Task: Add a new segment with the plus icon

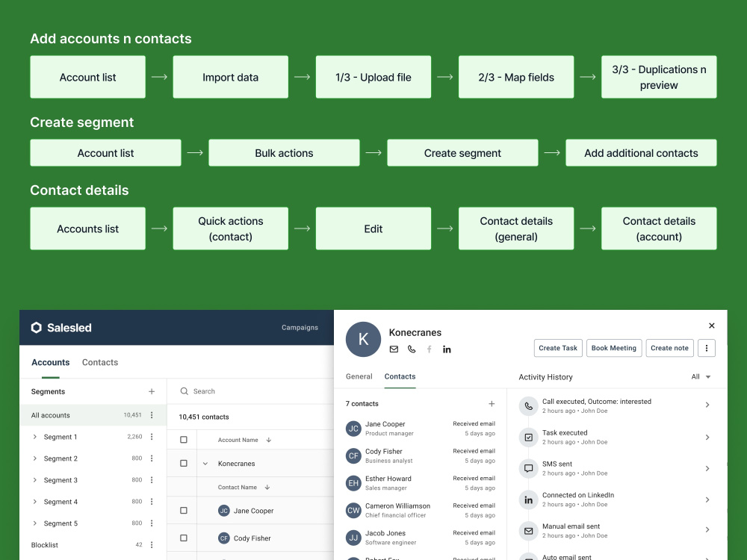Action: point(152,391)
